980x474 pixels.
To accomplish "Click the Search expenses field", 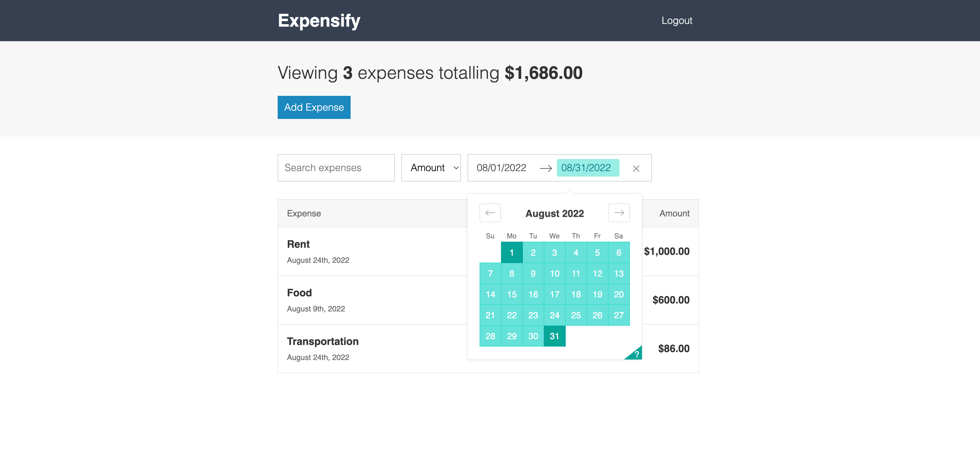I will (336, 168).
